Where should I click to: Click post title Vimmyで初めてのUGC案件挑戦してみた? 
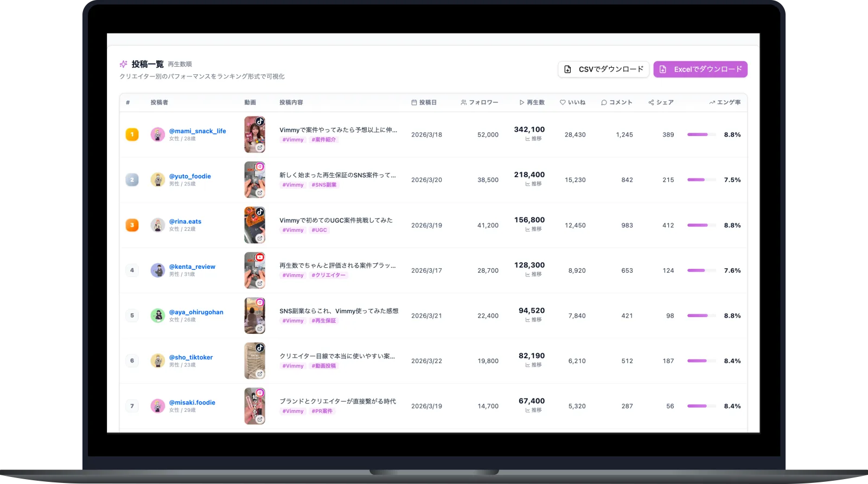point(336,221)
